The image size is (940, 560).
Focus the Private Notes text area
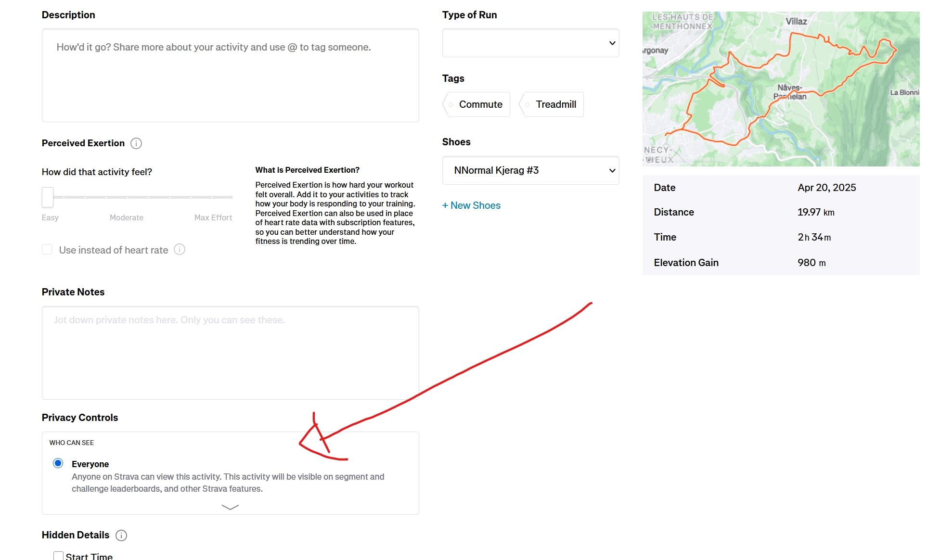230,353
